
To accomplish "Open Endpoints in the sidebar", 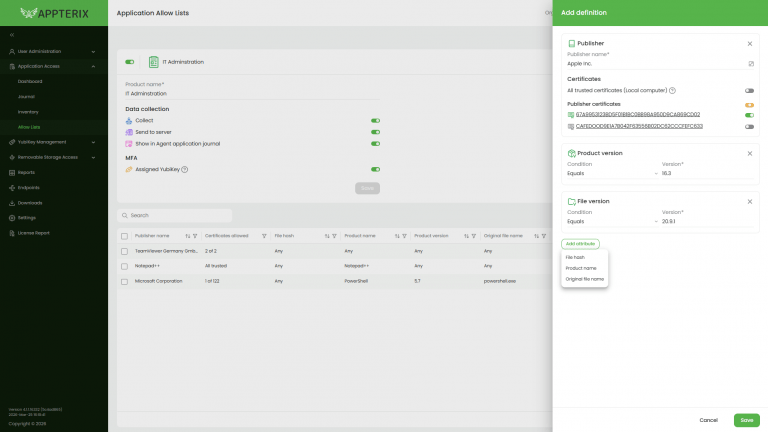I will tap(28, 187).
